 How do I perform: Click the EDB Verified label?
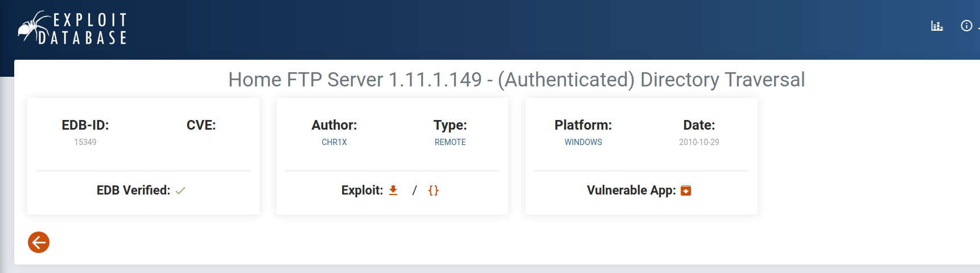pyautogui.click(x=133, y=191)
